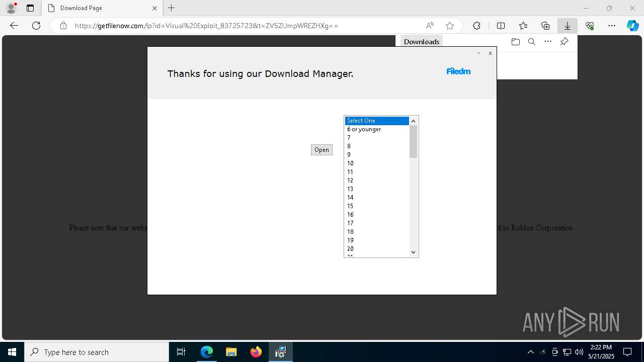Image resolution: width=644 pixels, height=362 pixels.
Task: Choose age 19 in list
Action: click(377, 240)
